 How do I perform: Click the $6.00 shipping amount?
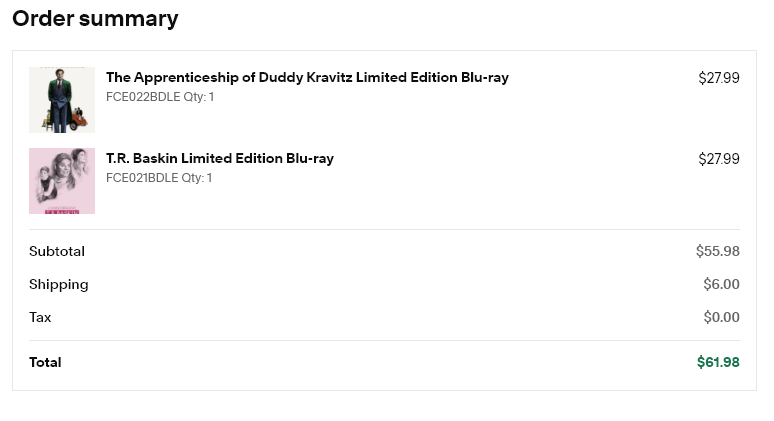pyautogui.click(x=721, y=284)
